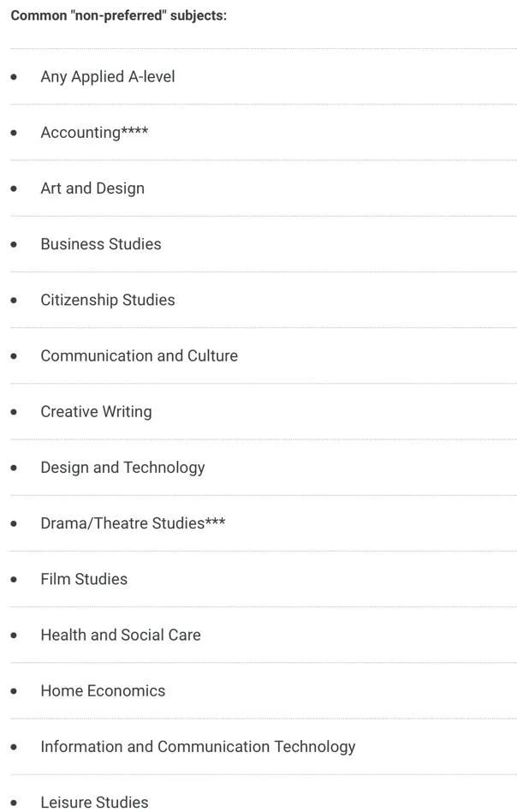Click 'Home Economics' in the list
This screenshot has width=517, height=812.
coord(103,691)
